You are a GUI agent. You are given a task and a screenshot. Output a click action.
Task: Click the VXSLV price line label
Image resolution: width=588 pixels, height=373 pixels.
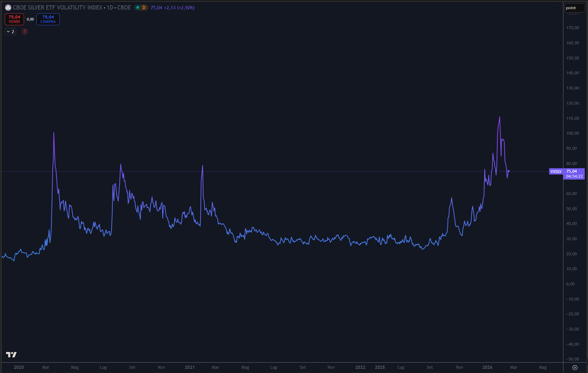(x=556, y=171)
